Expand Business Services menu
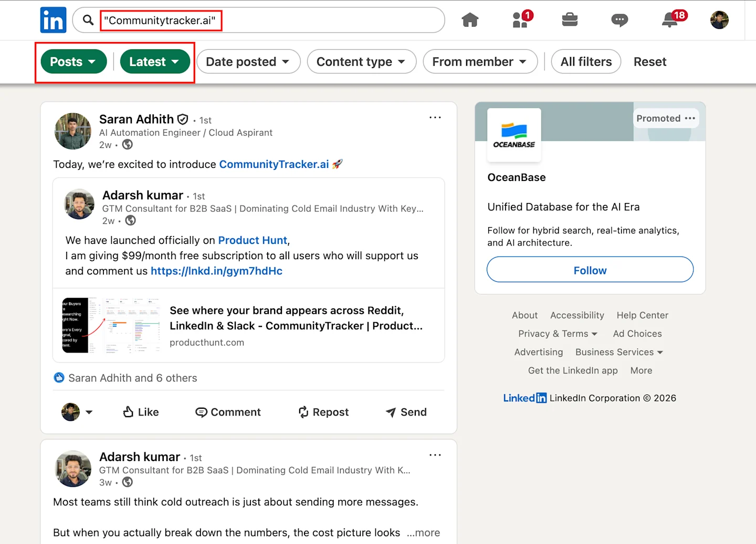The image size is (756, 544). click(619, 352)
